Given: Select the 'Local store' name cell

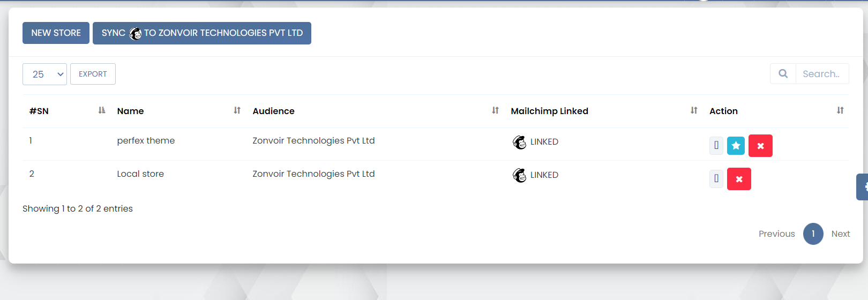Looking at the screenshot, I should coord(140,174).
